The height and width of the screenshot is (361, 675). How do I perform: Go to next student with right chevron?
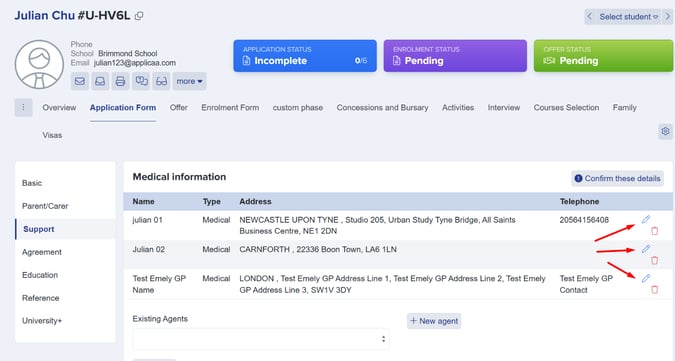coord(667,17)
